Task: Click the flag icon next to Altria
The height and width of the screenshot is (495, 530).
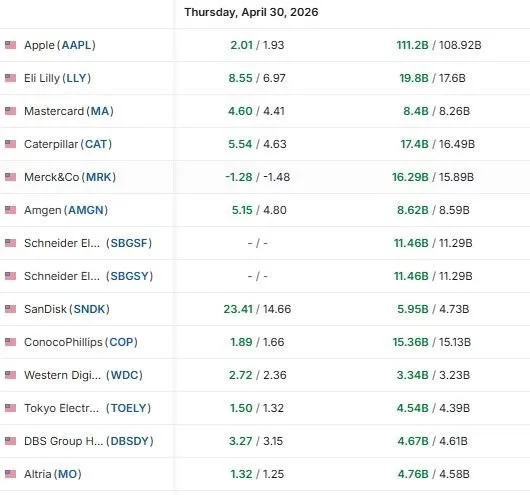Action: click(10, 474)
